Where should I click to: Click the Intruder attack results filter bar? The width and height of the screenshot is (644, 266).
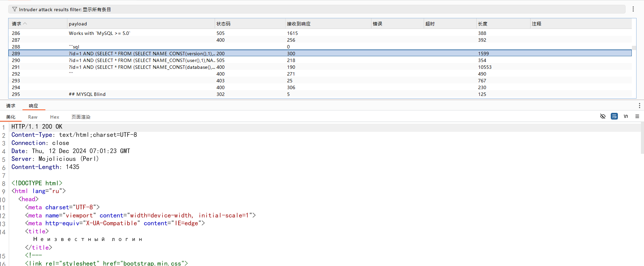click(x=317, y=9)
